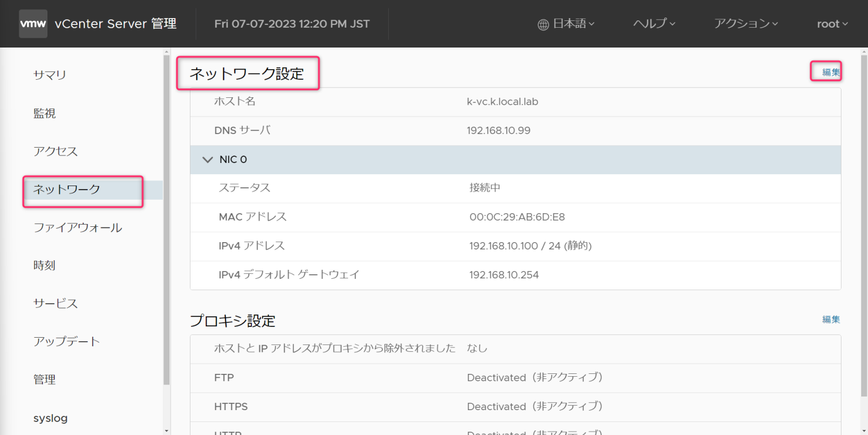Select syslog in the sidebar
The width and height of the screenshot is (868, 435).
coord(50,417)
